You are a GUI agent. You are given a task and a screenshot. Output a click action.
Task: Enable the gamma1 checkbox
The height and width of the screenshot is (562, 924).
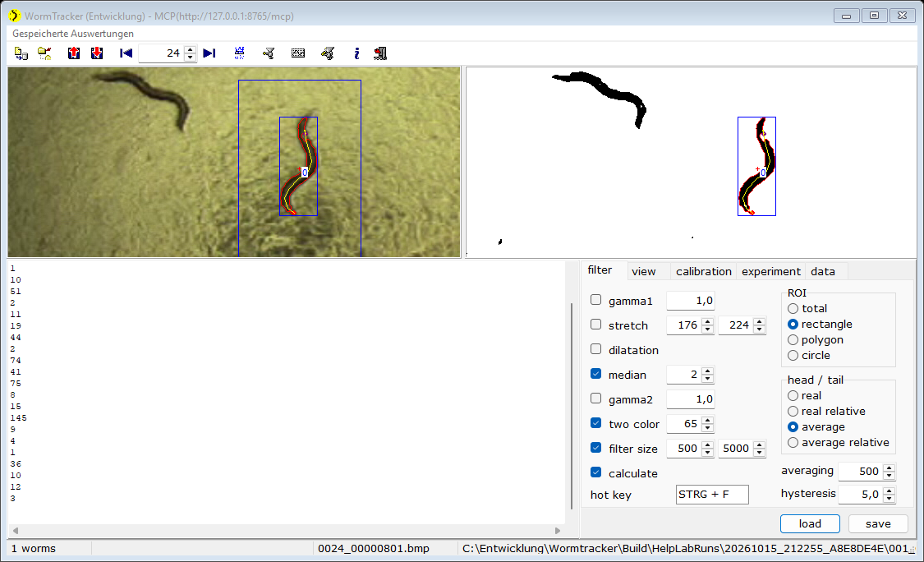(595, 300)
